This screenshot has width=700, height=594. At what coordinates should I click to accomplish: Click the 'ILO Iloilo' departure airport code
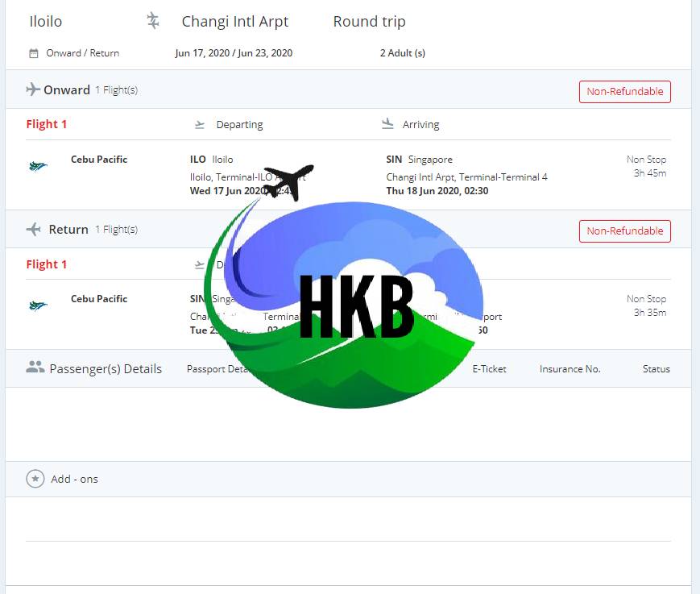212,160
